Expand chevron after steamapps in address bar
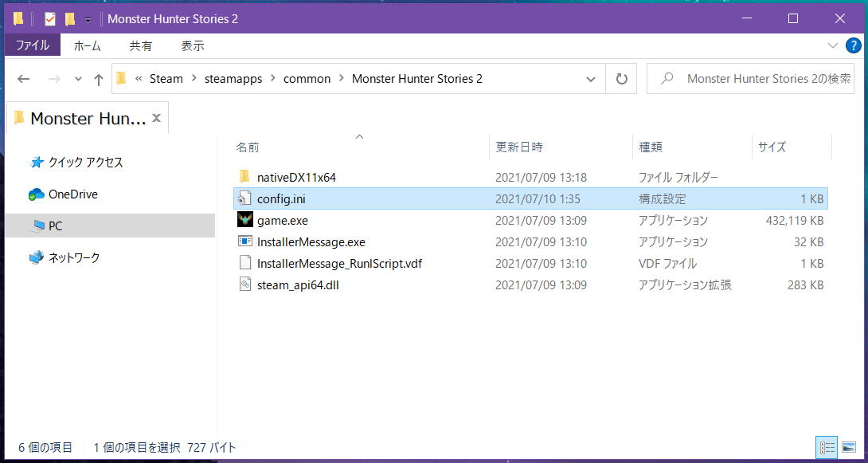Image resolution: width=868 pixels, height=463 pixels. 272,79
